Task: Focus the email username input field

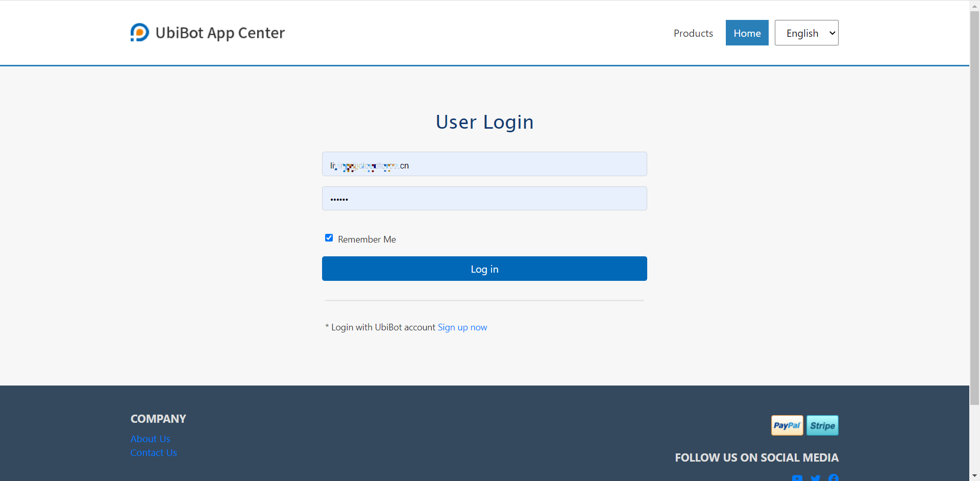Action: coord(484,164)
